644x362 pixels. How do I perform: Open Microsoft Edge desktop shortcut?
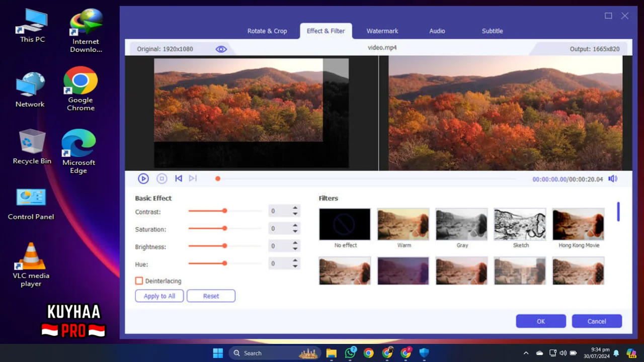click(x=78, y=151)
